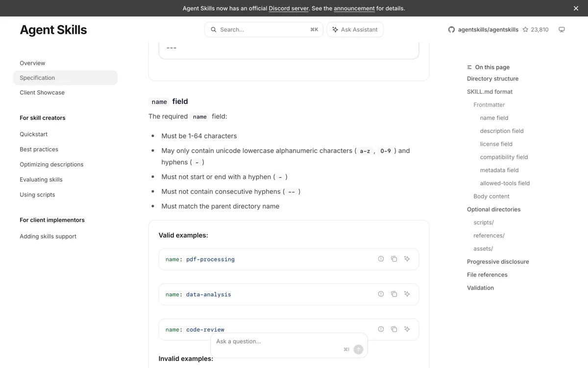588x368 pixels.
Task: Open the Ask Assistant panel
Action: coord(355,29)
